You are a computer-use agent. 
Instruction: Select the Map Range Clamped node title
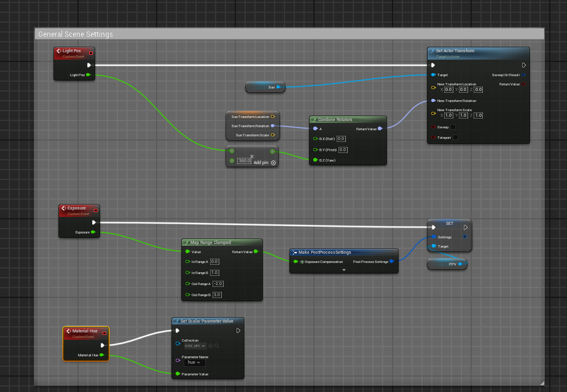pyautogui.click(x=210, y=242)
